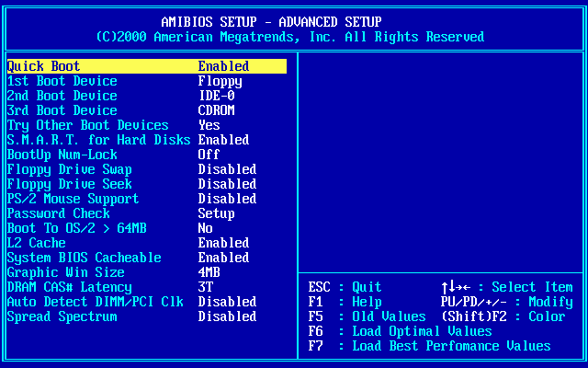Click System BIOS Cacheable Enabled value
Image resolution: width=588 pixels, height=368 pixels.
223,258
